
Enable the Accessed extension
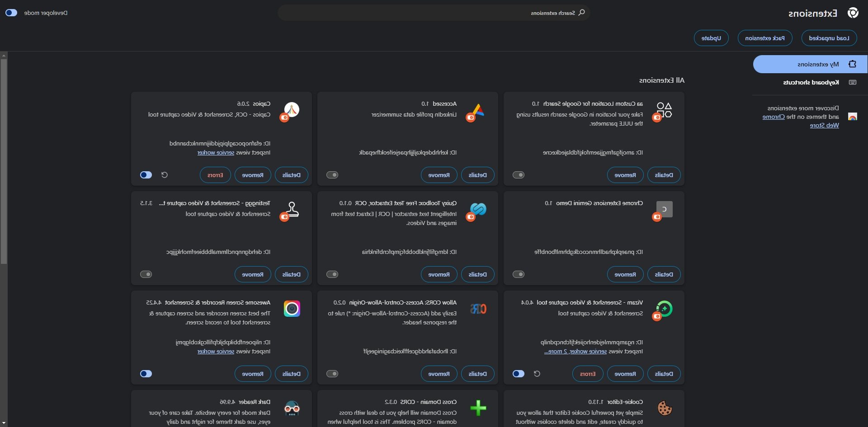332,175
